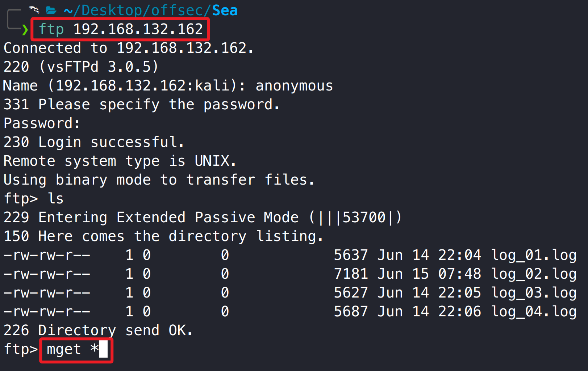Click the green prompt chevron arrow

click(25, 29)
